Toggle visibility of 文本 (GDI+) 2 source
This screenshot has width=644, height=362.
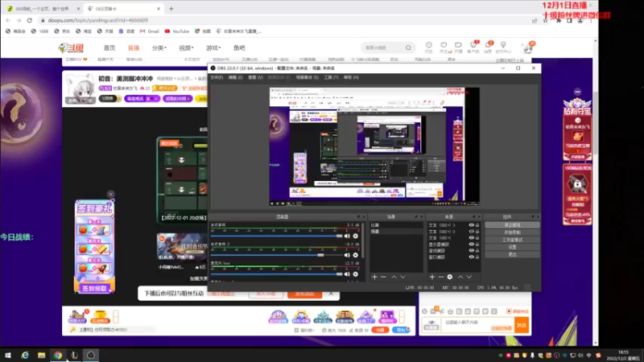[471, 232]
